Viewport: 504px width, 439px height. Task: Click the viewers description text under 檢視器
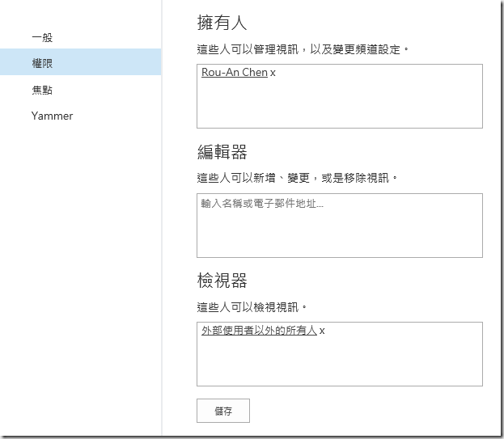(x=252, y=307)
